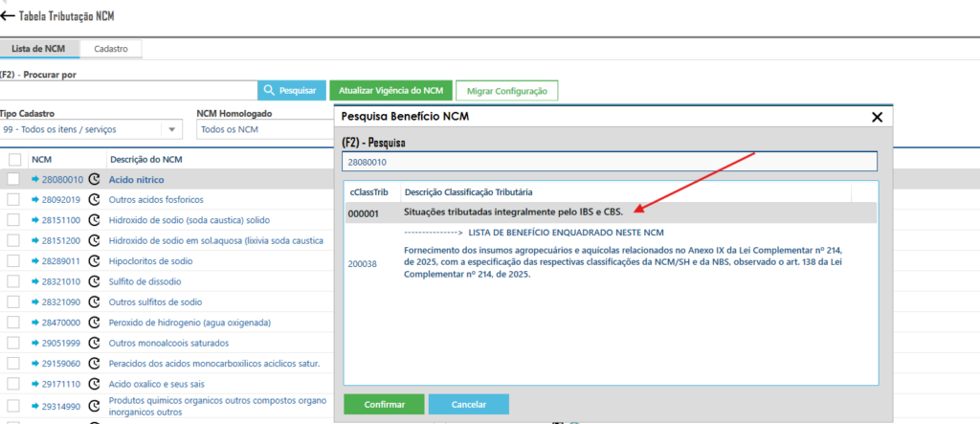This screenshot has height=424, width=980.
Task: Open history clock icon for NCM 28151100
Action: [x=95, y=220]
